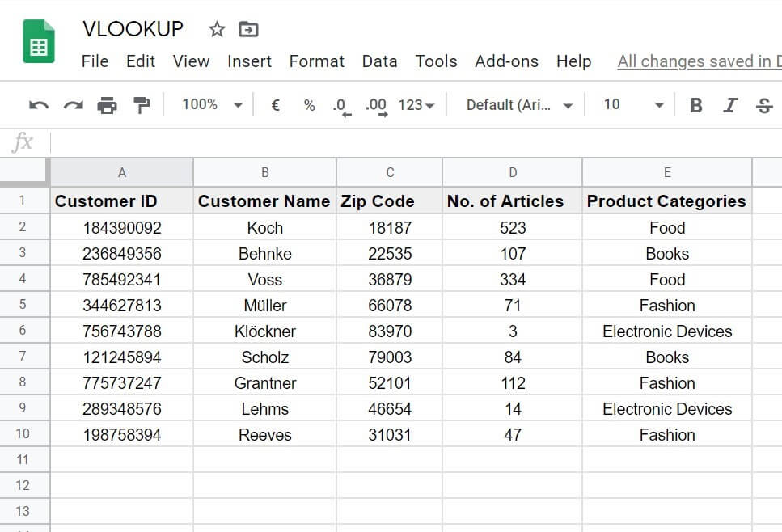Toggle Italic formatting
782x532 pixels.
tap(730, 105)
